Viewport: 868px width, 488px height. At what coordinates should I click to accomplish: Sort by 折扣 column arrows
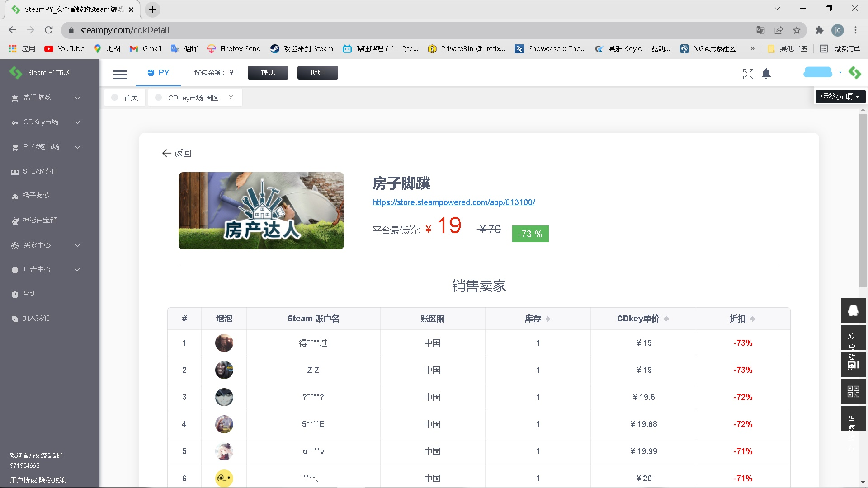[x=753, y=319]
